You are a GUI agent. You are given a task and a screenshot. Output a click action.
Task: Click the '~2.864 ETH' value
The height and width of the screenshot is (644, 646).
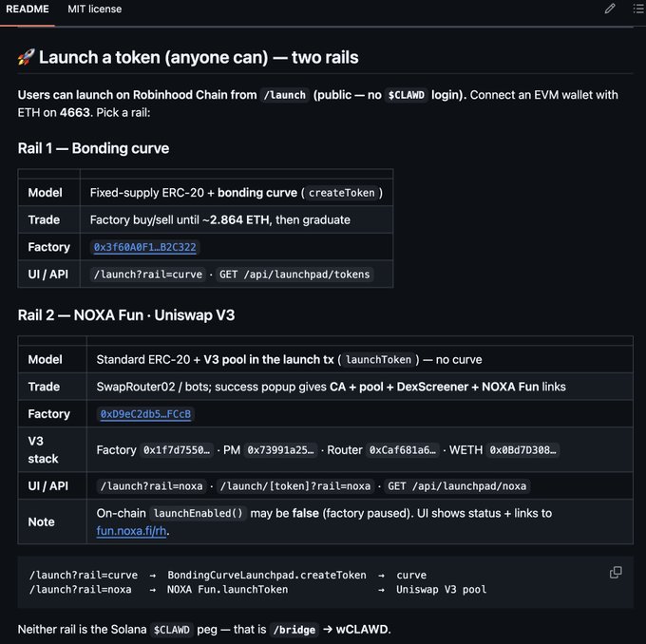(236, 220)
